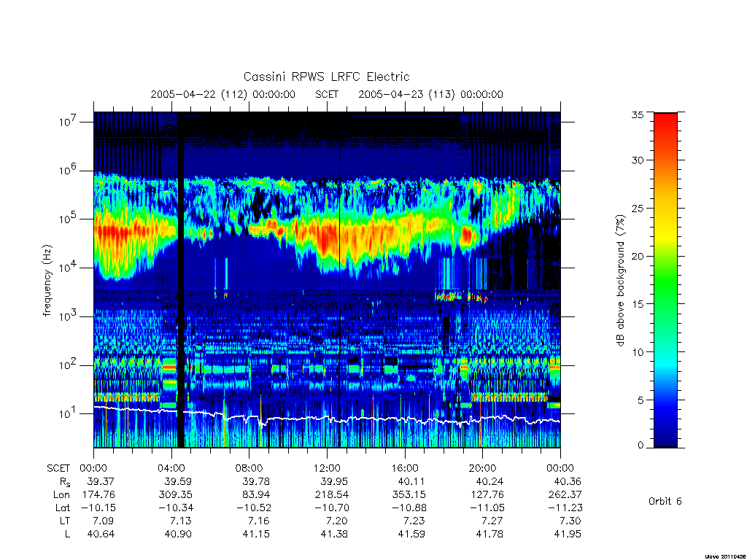Screen dimensions: 747x560
Task: Click the SCET time label '12:00'
Action: (x=327, y=468)
